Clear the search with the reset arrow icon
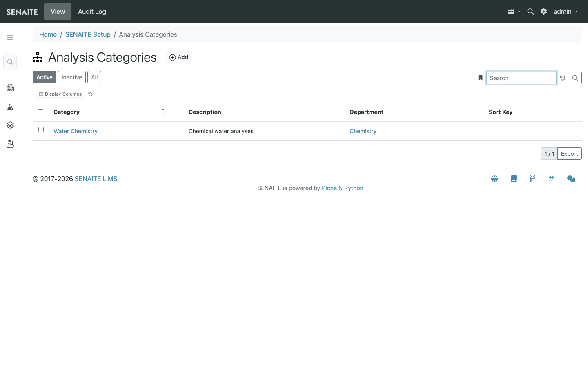The height and width of the screenshot is (368, 588). 563,78
